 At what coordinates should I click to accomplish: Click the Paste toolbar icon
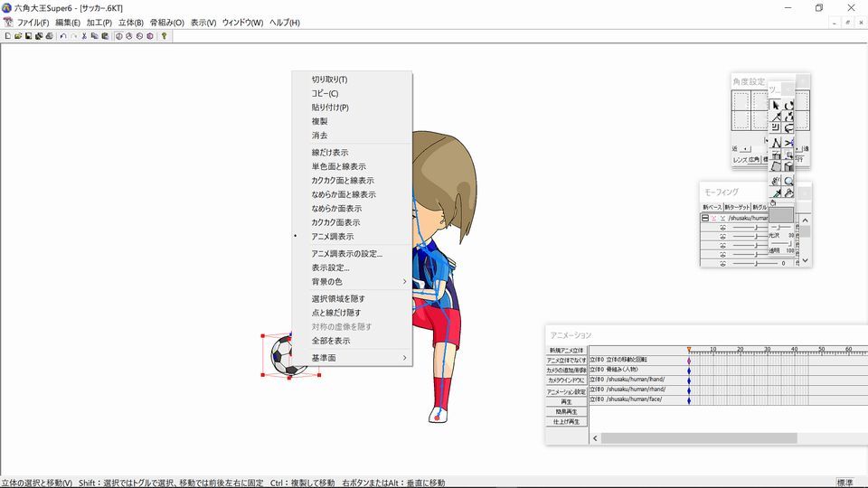tap(105, 36)
